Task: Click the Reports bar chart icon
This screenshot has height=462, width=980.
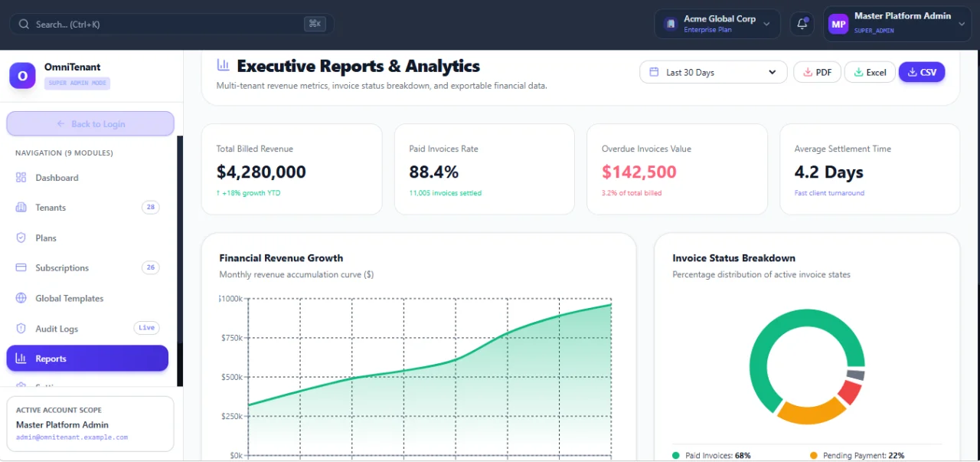Action: pos(21,359)
